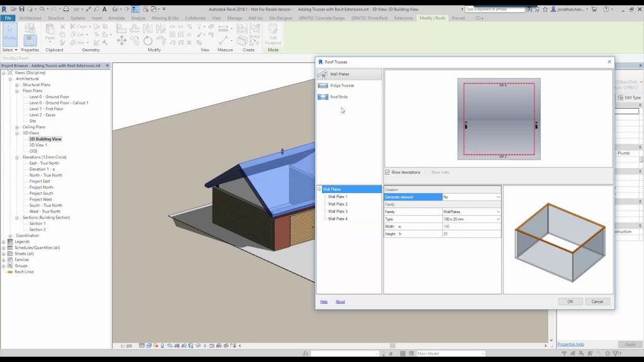Click OK in Roof Trusses dialog
Image resolution: width=644 pixels, height=362 pixels.
coord(570,302)
